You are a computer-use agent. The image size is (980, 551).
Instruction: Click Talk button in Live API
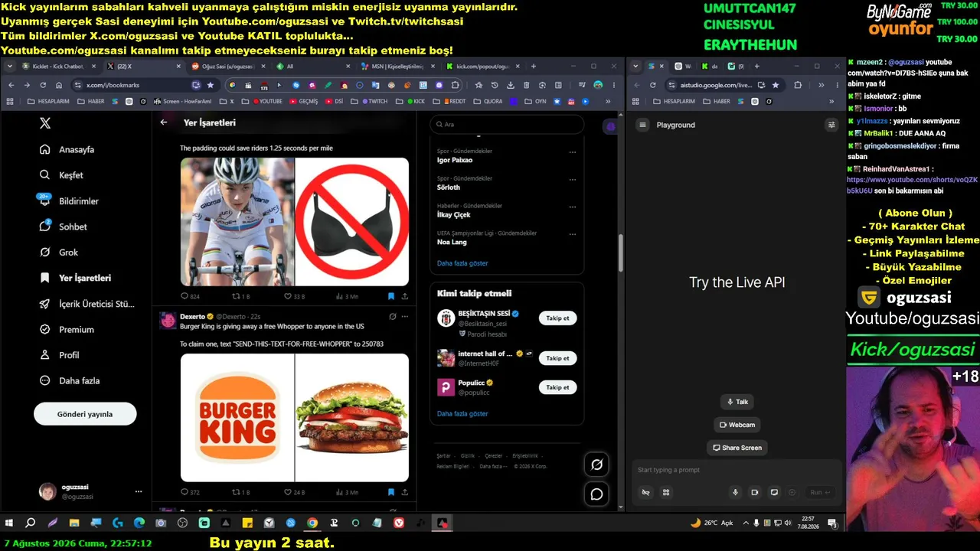737,402
